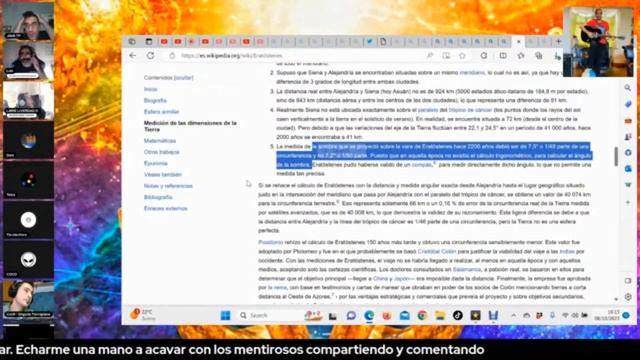Open the Indias article link
640x360 pixels.
click(567, 251)
